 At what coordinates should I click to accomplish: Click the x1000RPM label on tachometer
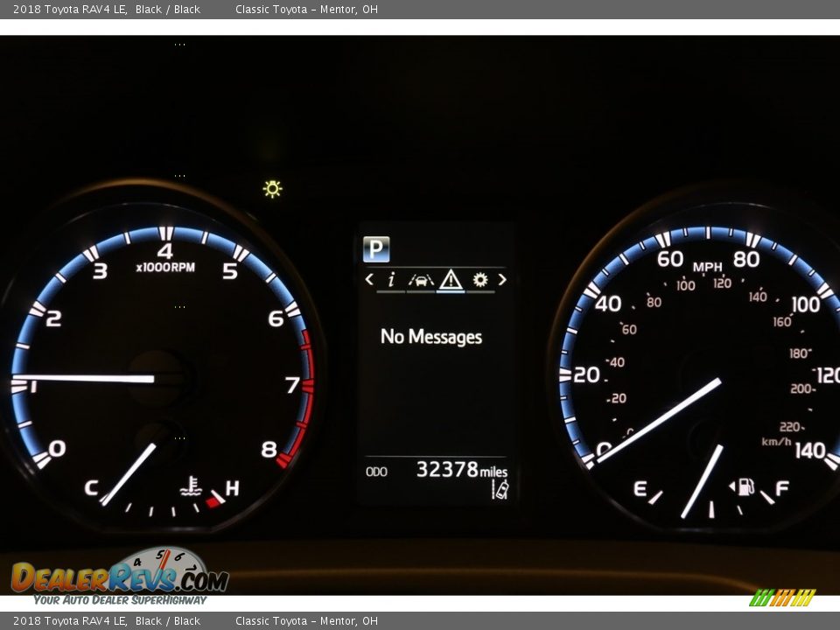165,267
